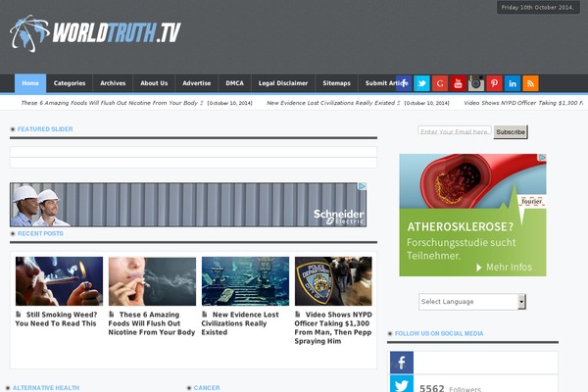This screenshot has height=392, width=588.
Task: Open the Categories menu
Action: (70, 83)
